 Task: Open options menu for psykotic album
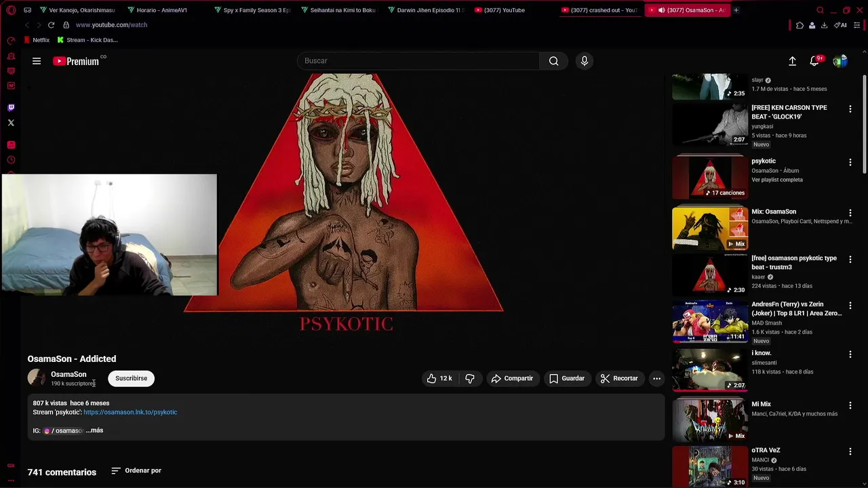click(x=850, y=162)
